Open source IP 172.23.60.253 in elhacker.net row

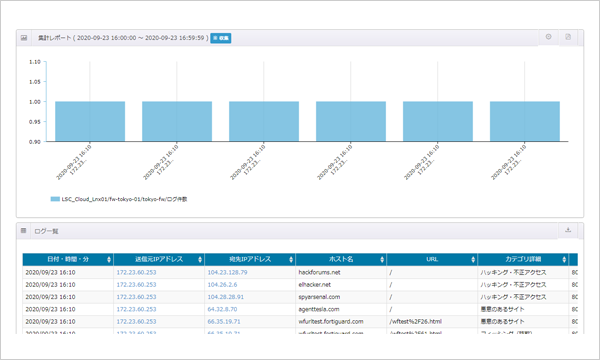pos(136,285)
